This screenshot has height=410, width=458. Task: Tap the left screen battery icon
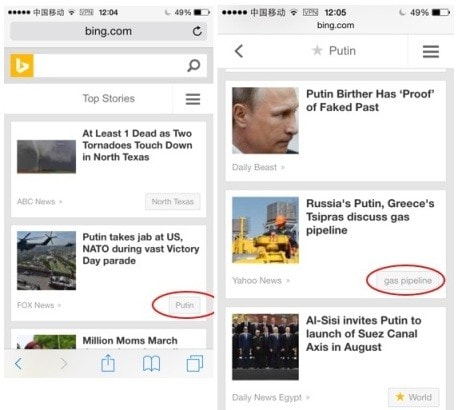click(x=202, y=13)
